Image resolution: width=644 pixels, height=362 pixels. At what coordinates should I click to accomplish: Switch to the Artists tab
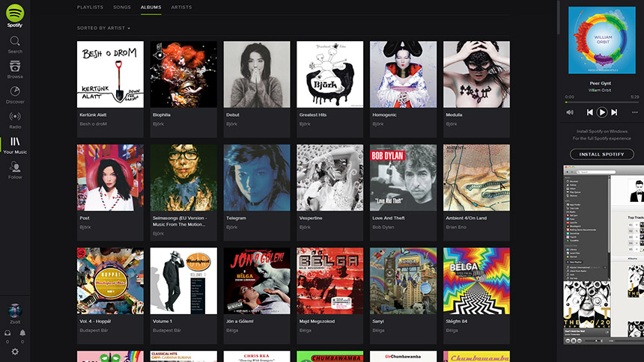(181, 7)
